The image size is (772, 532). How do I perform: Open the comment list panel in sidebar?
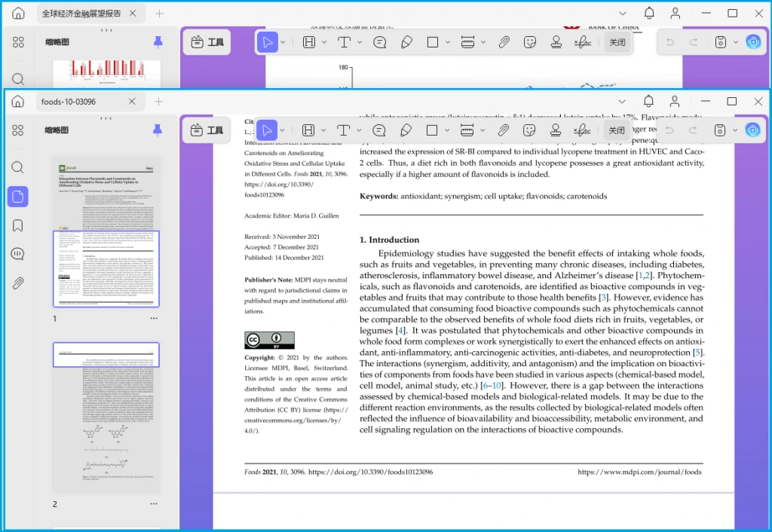pos(18,254)
